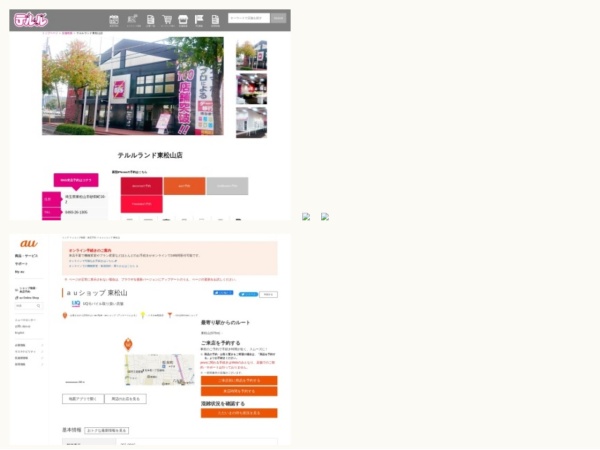The height and width of the screenshot is (450, 600).
Task: Click the orange au logo
Action: (x=29, y=243)
